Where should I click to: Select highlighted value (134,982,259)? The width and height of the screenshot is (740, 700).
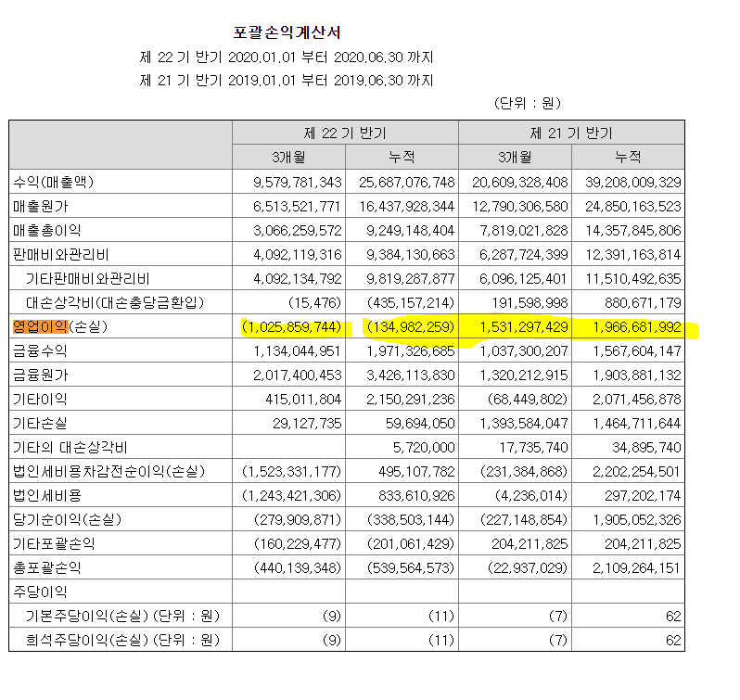410,326
